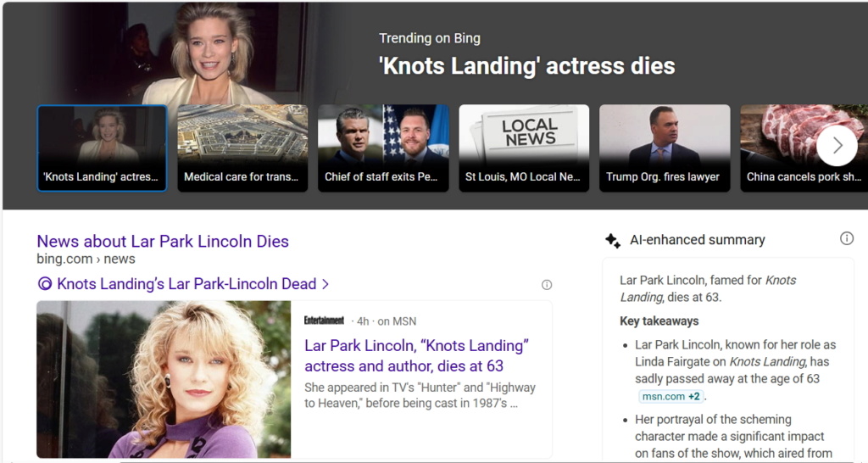This screenshot has width=868, height=463.
Task: Open the 'Knots Landing' actress dies headline
Action: pyautogui.click(x=526, y=66)
